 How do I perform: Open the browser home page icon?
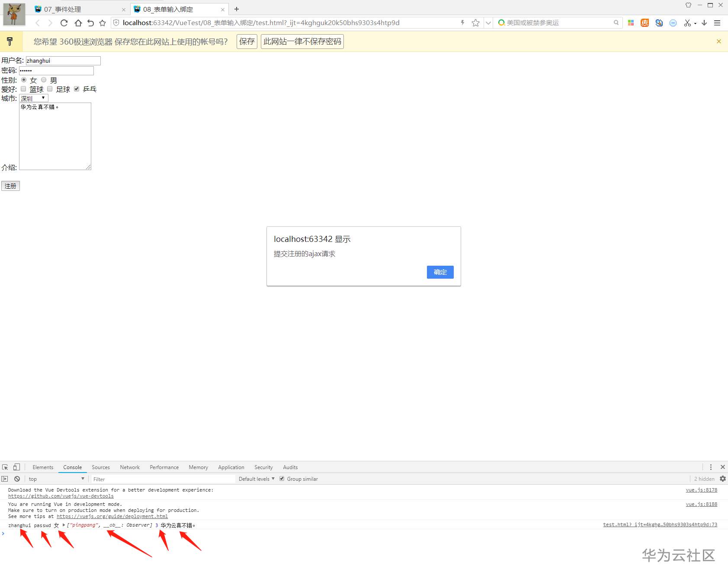pos(78,23)
